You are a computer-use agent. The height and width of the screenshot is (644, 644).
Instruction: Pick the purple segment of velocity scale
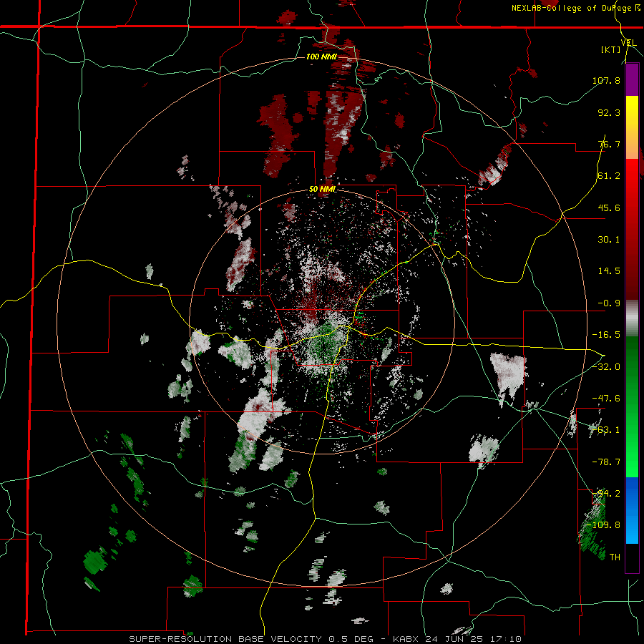coord(632,79)
